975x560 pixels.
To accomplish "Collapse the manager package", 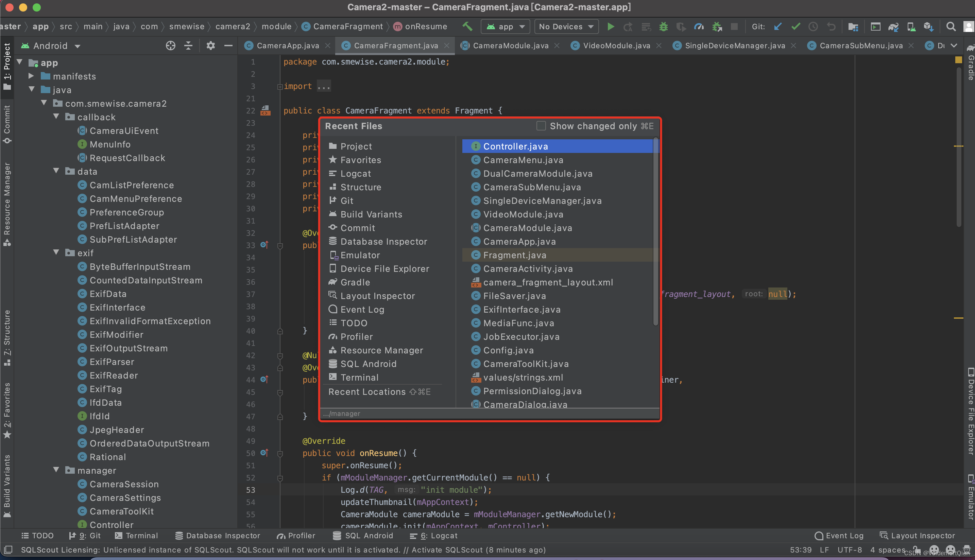I will (x=56, y=470).
